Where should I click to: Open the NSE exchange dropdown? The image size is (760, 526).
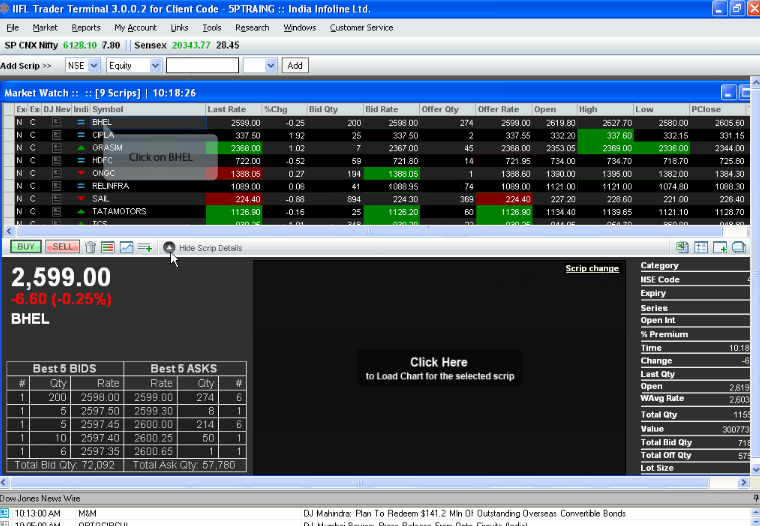(x=82, y=65)
